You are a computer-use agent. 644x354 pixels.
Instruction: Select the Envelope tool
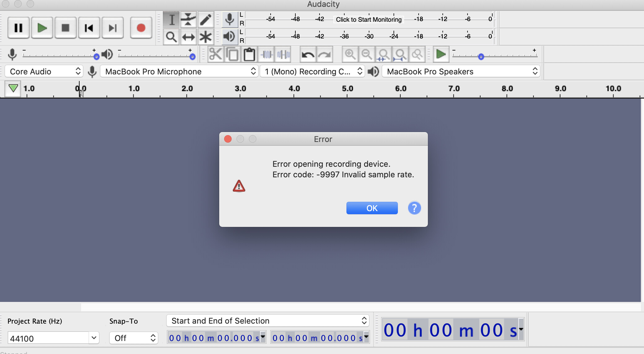click(x=188, y=20)
